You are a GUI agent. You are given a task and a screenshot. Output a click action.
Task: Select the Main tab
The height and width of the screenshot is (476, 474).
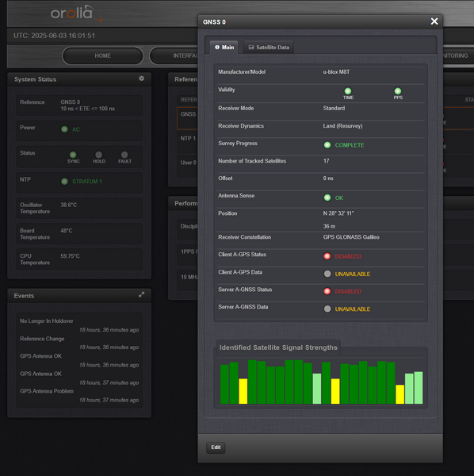click(224, 48)
